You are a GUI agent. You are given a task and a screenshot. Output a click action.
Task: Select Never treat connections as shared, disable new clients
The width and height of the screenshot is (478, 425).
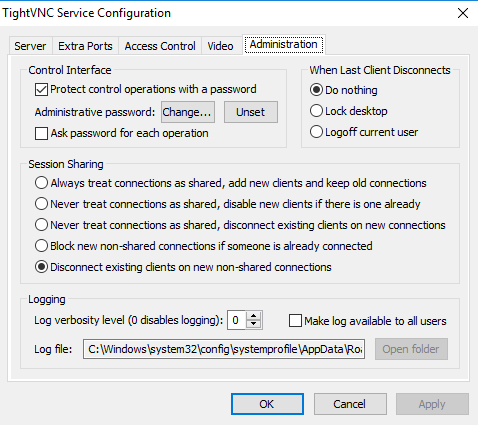pos(41,204)
